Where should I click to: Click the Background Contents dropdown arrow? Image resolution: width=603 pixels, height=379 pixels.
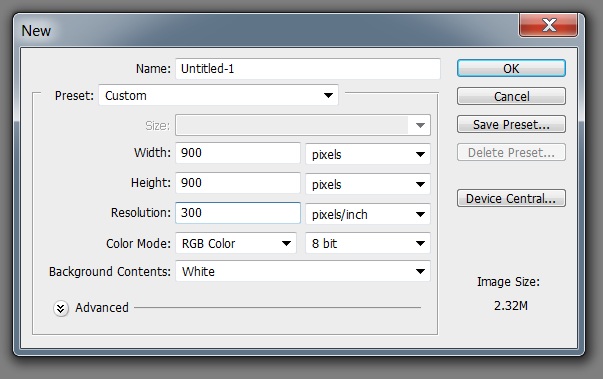[420, 271]
